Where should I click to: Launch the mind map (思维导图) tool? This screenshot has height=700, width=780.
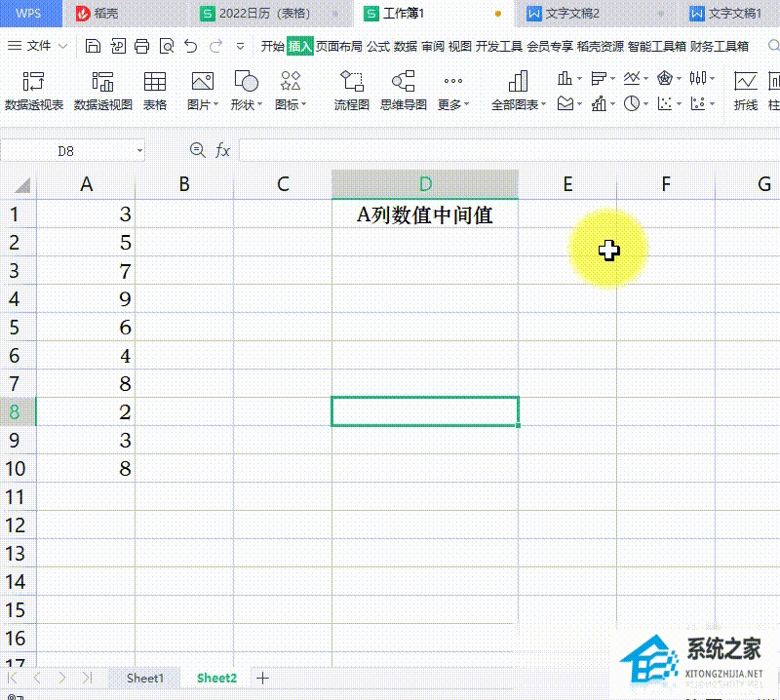point(403,90)
